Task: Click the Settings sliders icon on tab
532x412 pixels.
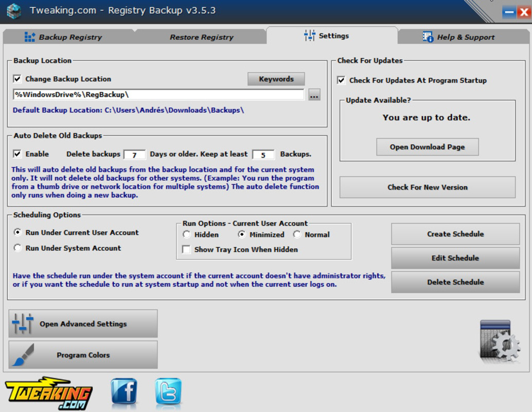Action: point(309,36)
